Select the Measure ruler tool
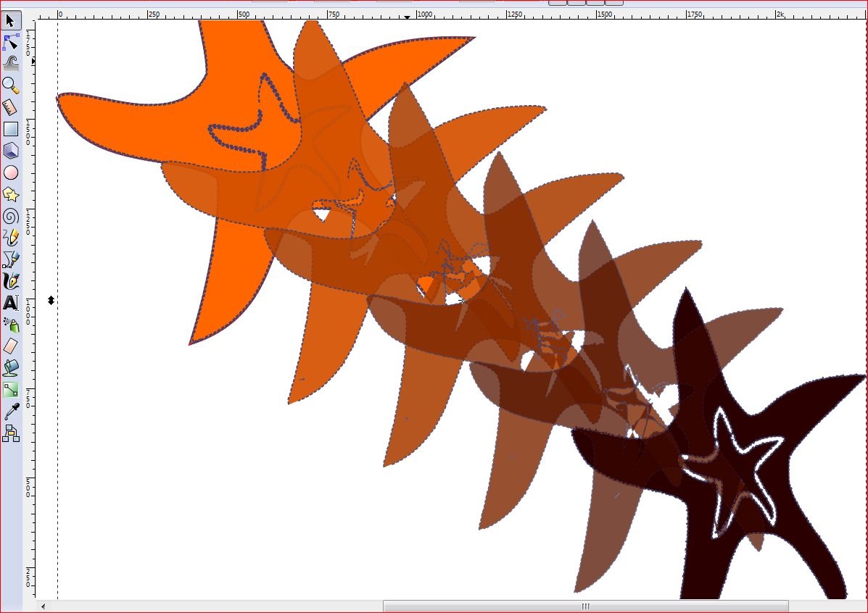The width and height of the screenshot is (868, 613). click(11, 107)
